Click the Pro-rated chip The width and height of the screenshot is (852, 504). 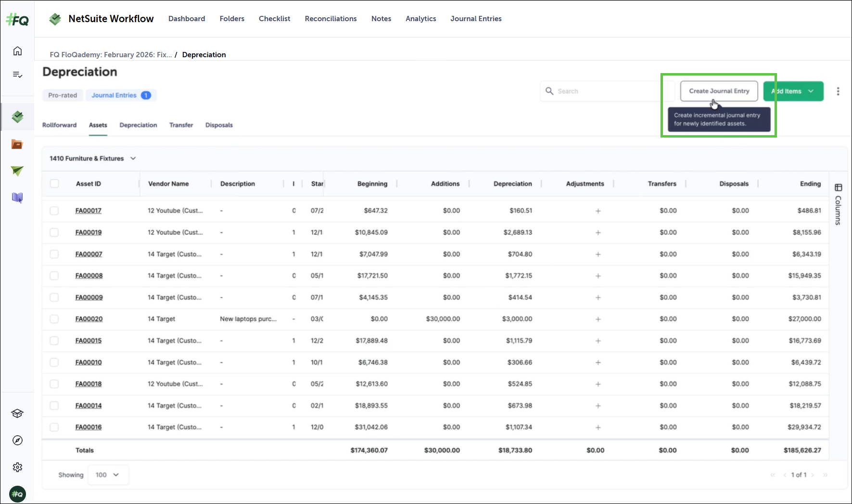coord(63,95)
